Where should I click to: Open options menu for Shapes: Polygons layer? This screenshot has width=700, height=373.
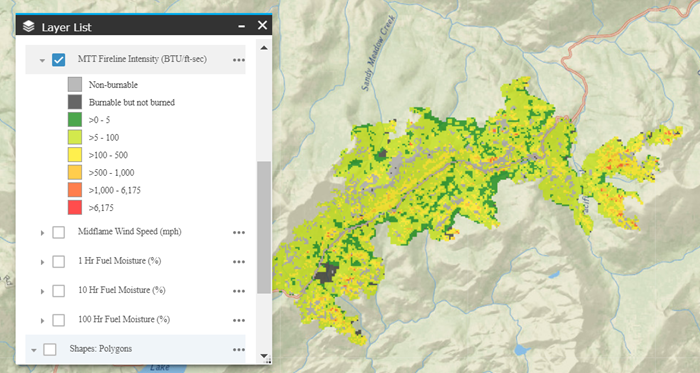pos(239,350)
